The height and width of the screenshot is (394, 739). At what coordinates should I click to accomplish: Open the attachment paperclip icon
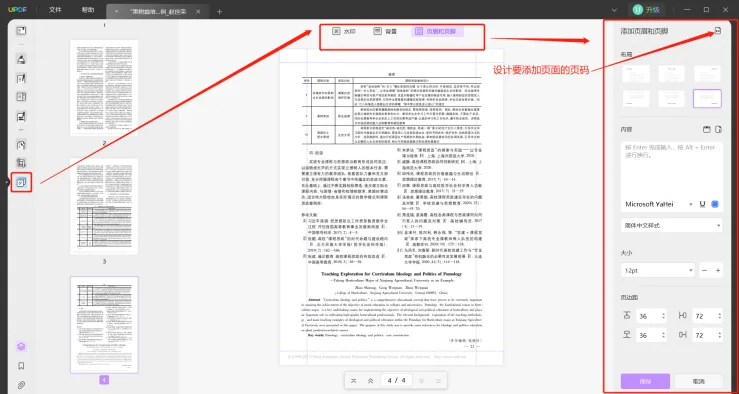21,385
